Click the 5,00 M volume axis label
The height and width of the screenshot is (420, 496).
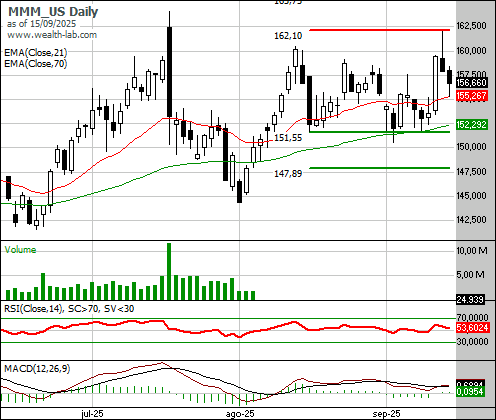pos(470,275)
